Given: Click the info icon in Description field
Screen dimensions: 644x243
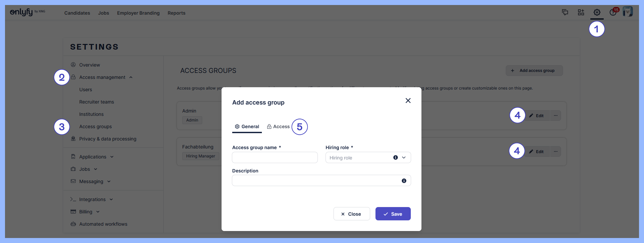Looking at the screenshot, I should point(404,181).
